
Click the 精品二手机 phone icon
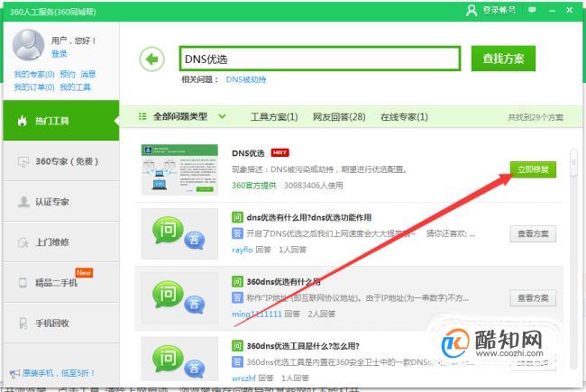tap(23, 282)
